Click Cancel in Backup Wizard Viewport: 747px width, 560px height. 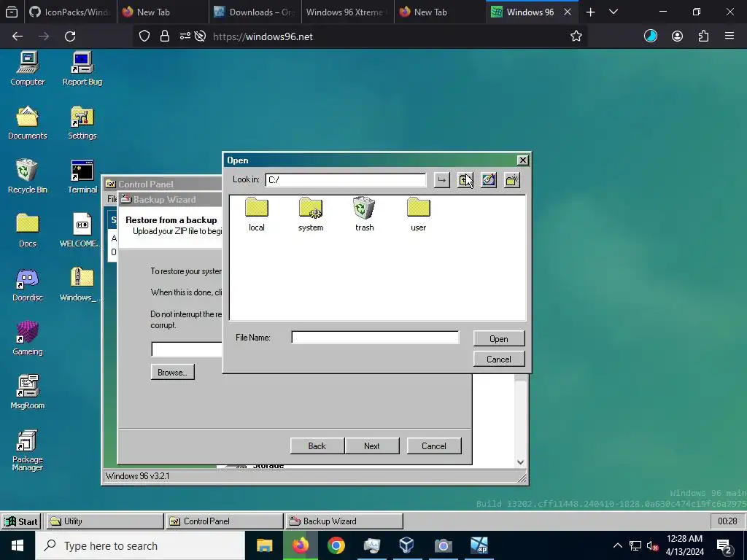coord(434,446)
